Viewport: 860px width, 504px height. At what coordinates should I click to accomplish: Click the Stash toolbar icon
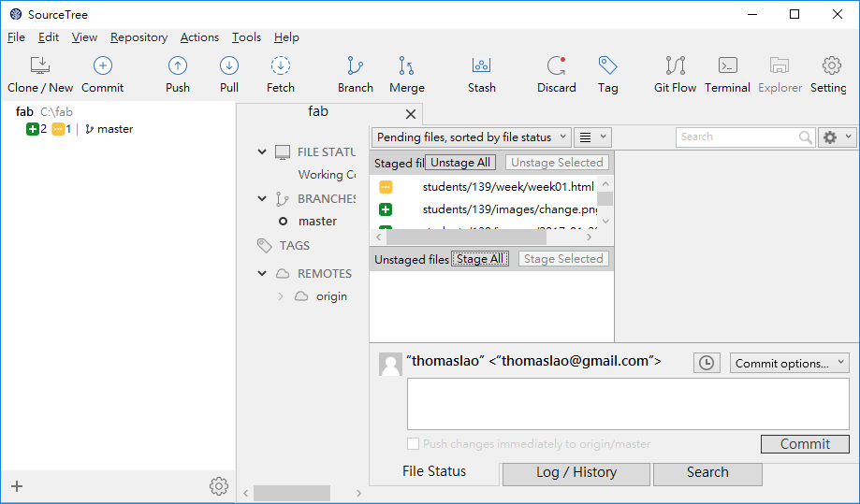tap(481, 65)
